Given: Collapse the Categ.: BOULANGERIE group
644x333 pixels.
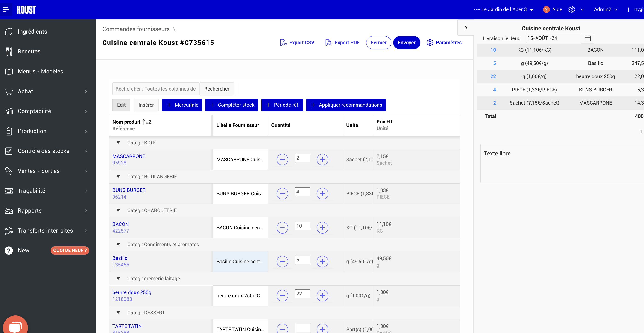Looking at the screenshot, I should [118, 177].
